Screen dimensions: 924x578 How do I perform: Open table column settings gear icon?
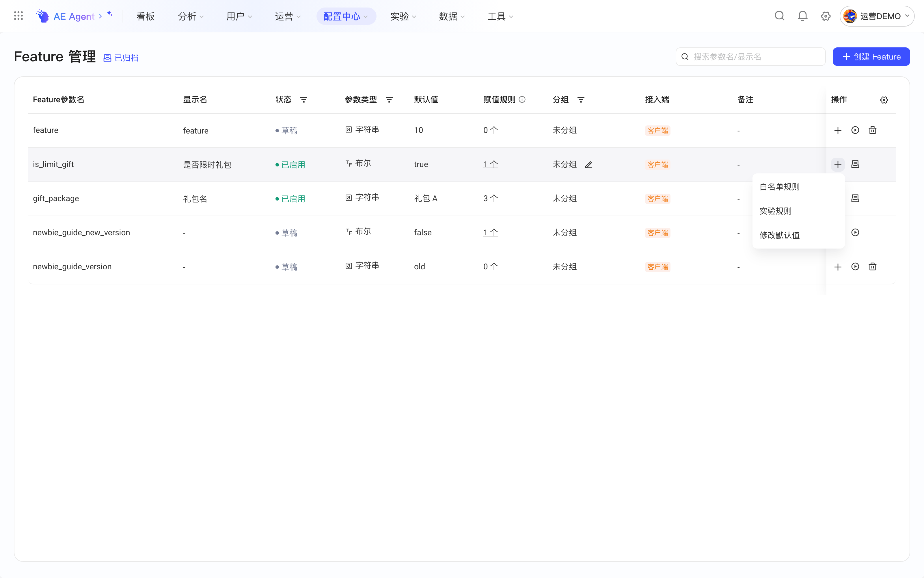click(884, 100)
